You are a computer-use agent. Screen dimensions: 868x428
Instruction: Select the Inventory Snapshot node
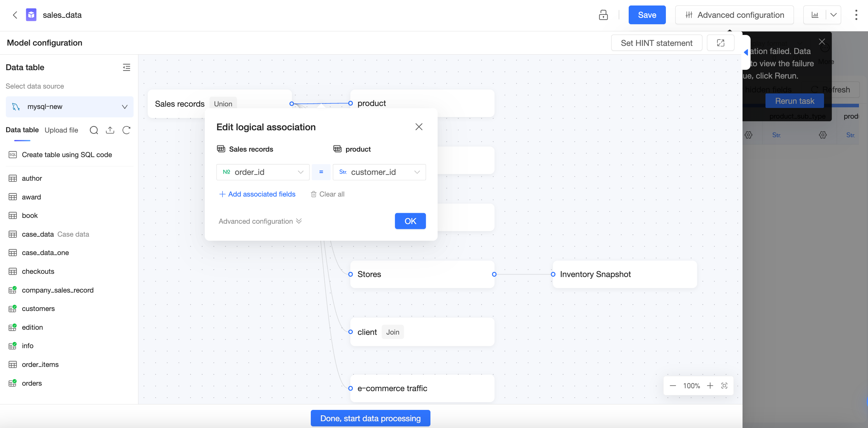625,274
